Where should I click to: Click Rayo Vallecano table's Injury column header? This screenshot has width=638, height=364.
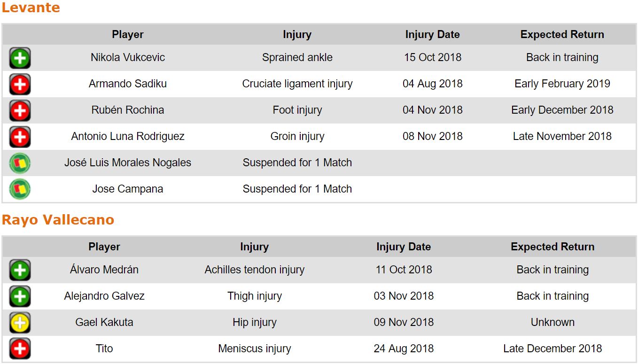pyautogui.click(x=254, y=247)
